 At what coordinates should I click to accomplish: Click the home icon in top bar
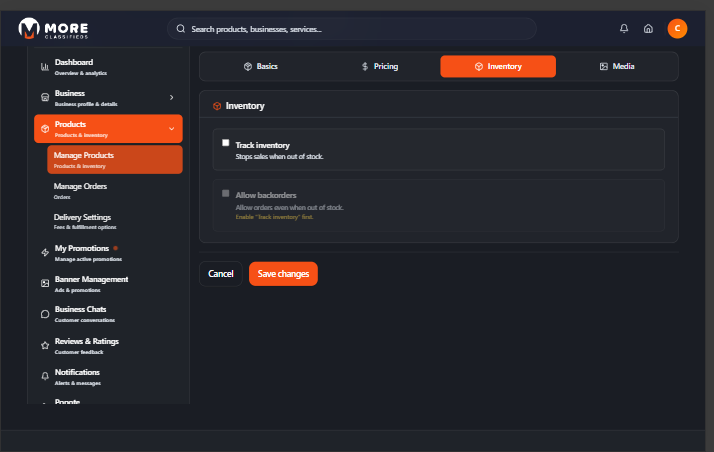[648, 29]
